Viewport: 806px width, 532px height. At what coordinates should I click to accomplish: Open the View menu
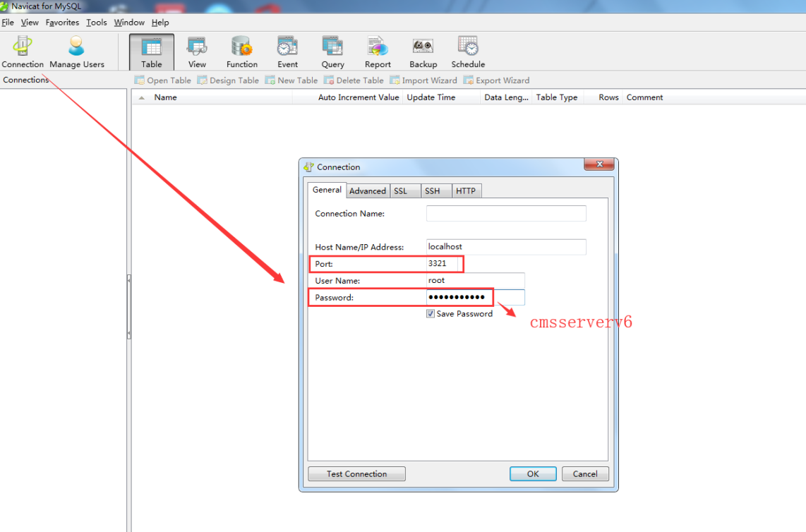(x=30, y=23)
